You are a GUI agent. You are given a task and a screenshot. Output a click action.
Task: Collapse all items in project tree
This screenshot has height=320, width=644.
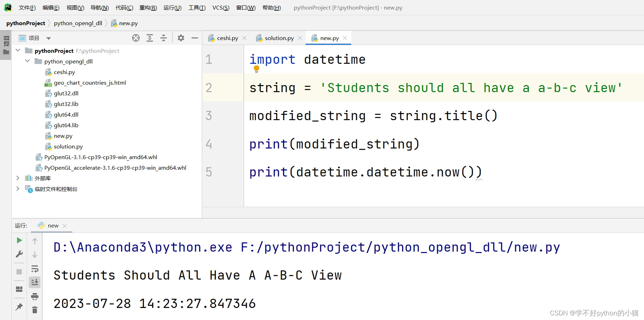pyautogui.click(x=163, y=38)
